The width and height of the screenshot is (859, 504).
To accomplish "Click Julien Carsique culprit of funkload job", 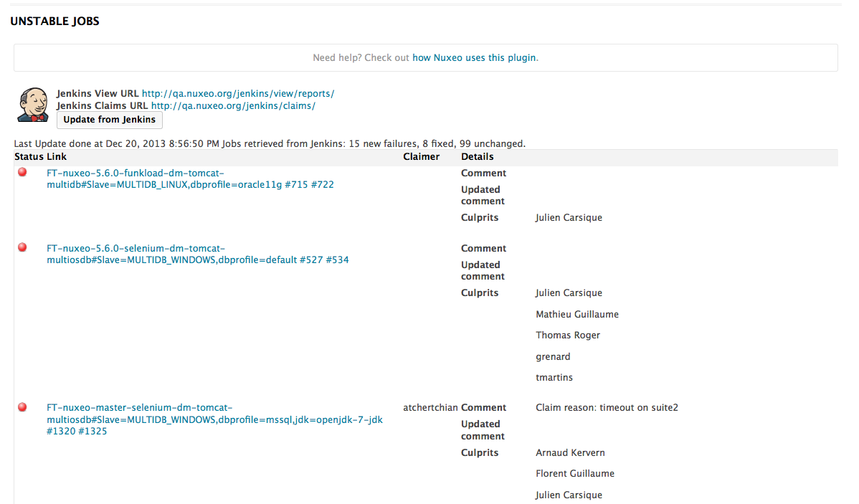I will pyautogui.click(x=569, y=217).
